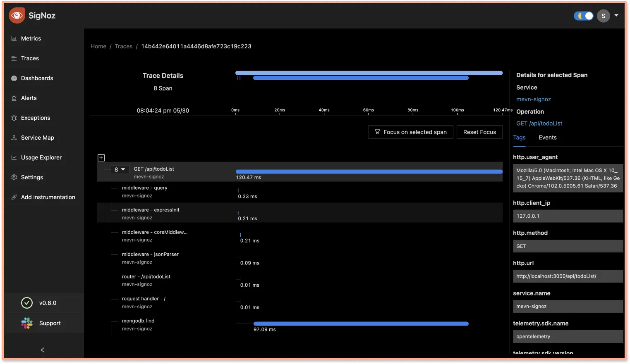Click the Alerts siren icon

click(x=14, y=98)
